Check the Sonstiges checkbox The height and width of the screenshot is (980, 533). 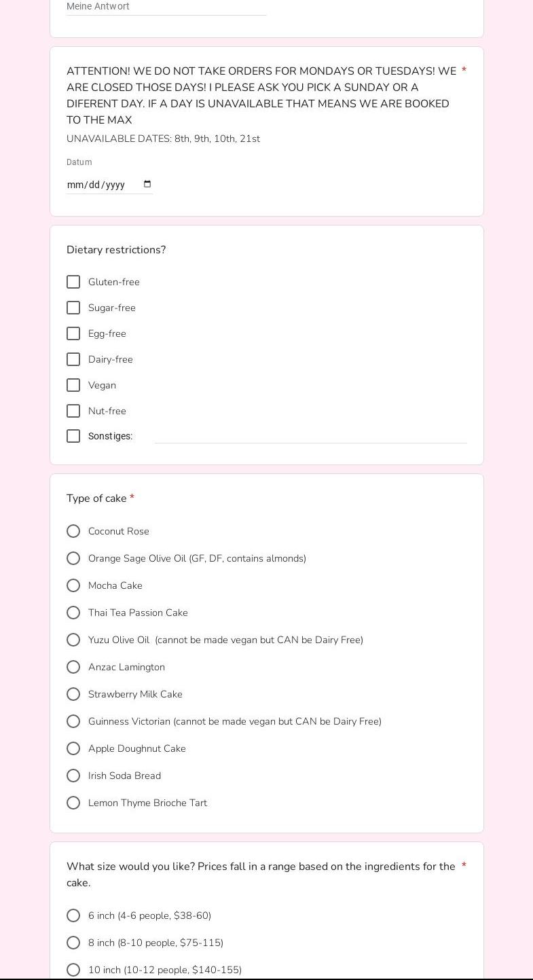pos(73,436)
